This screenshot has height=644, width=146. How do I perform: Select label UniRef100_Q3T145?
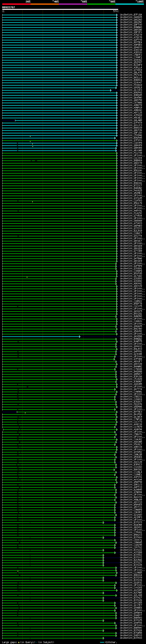[x=131, y=198]
